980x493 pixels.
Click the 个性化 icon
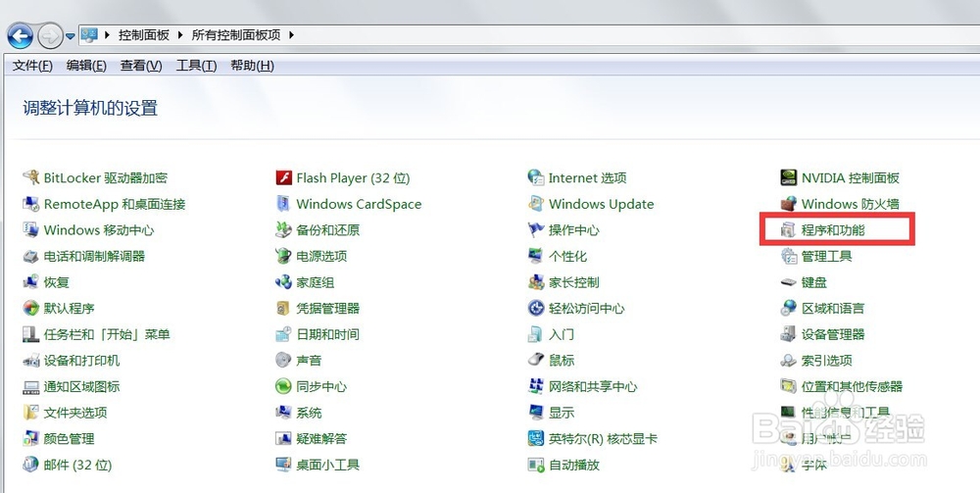click(536, 256)
